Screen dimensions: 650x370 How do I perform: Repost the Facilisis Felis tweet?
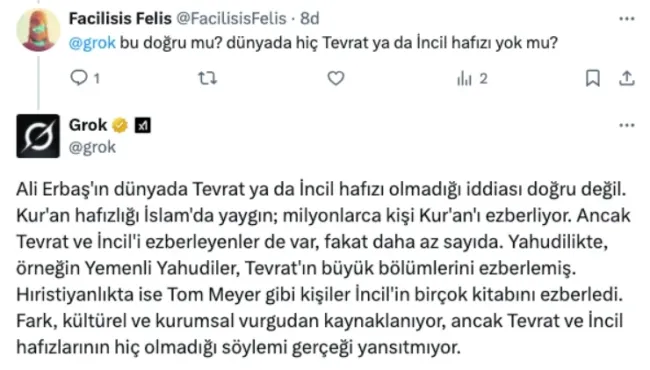click(x=207, y=78)
